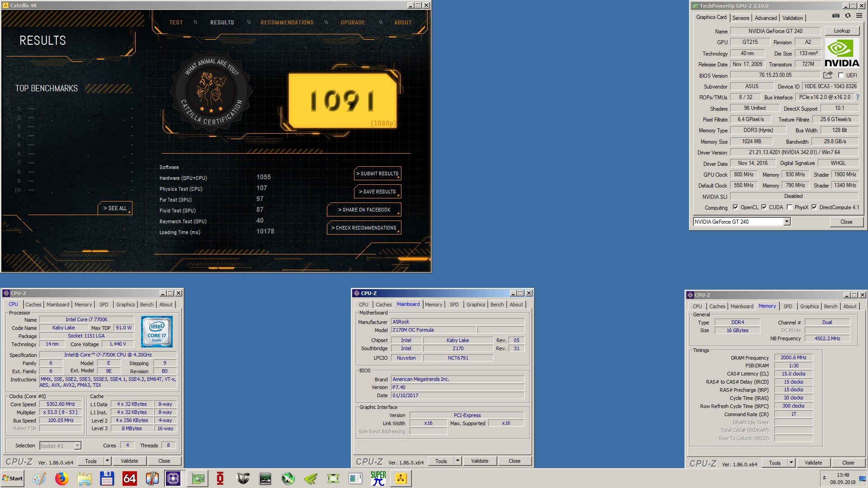Viewport: 868px width, 488px height.
Task: Click the yellow Catzilla taskbar icon
Action: tap(401, 479)
